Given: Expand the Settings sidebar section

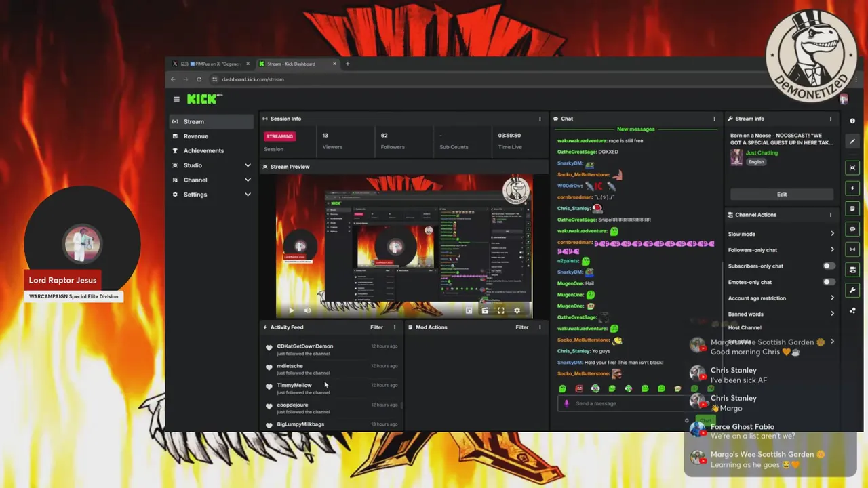Looking at the screenshot, I should [x=212, y=195].
